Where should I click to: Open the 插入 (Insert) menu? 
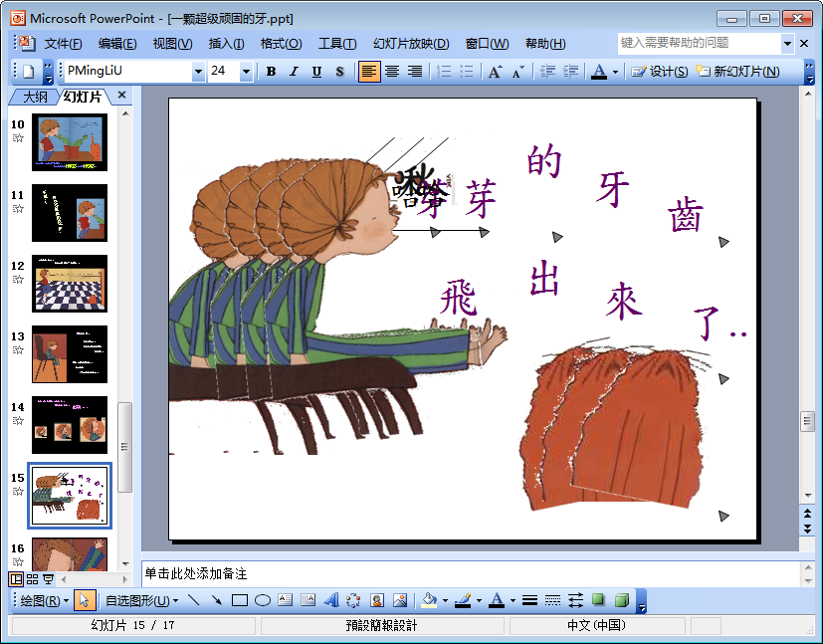click(x=226, y=44)
